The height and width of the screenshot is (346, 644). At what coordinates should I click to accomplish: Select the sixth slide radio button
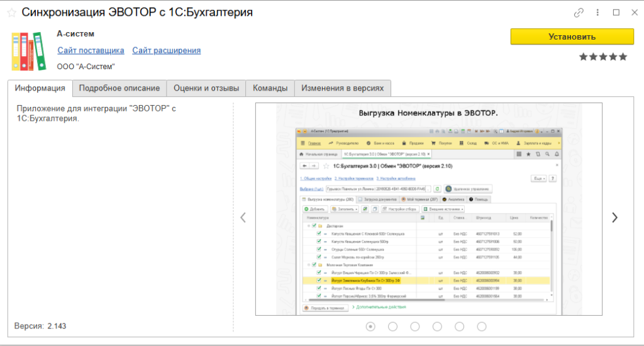click(x=481, y=326)
